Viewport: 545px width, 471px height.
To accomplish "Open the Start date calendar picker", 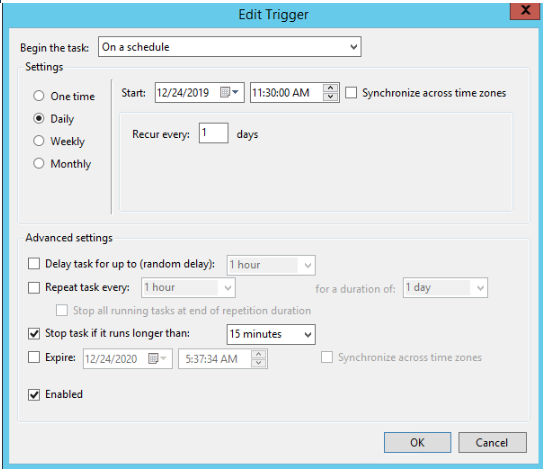I will coord(229,92).
